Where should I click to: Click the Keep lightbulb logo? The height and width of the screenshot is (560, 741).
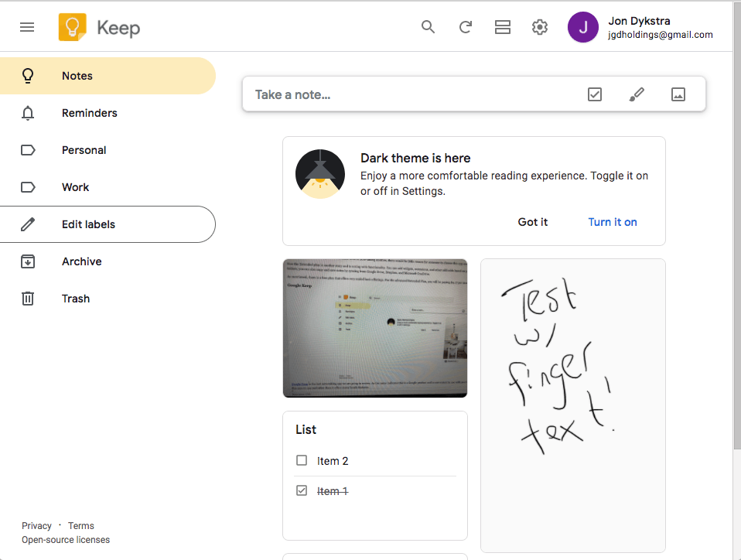(73, 26)
